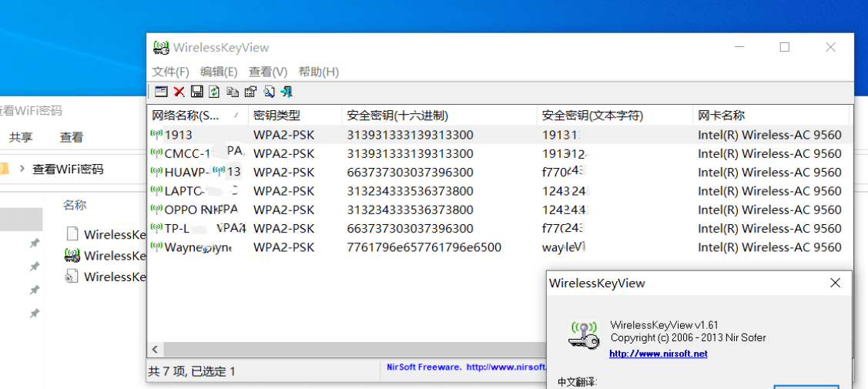Screen dimensions: 868x389
Task: Select the blank document file icon in Explorer
Action: pos(72,233)
